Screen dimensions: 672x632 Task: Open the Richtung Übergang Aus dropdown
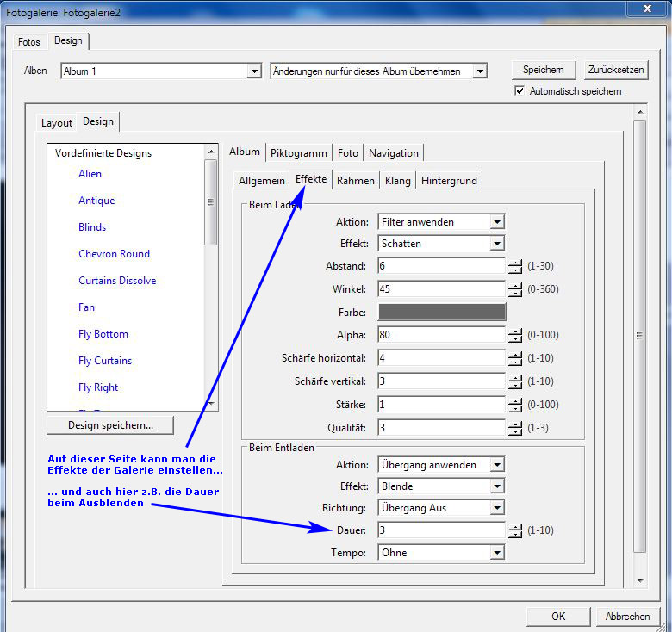496,508
